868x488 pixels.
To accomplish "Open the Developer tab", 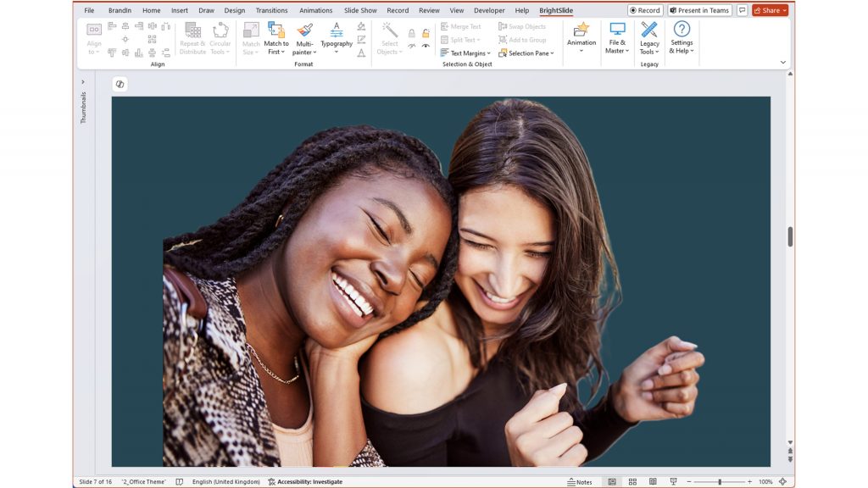I will [489, 10].
